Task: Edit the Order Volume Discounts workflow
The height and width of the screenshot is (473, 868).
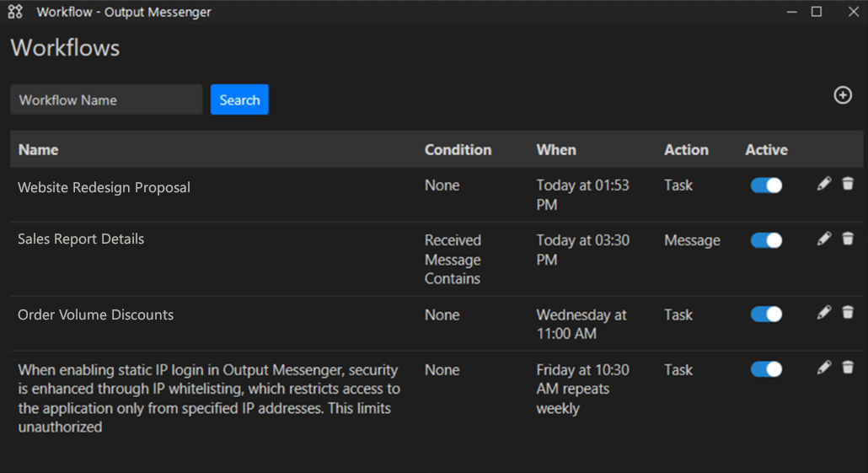Action: pos(823,312)
